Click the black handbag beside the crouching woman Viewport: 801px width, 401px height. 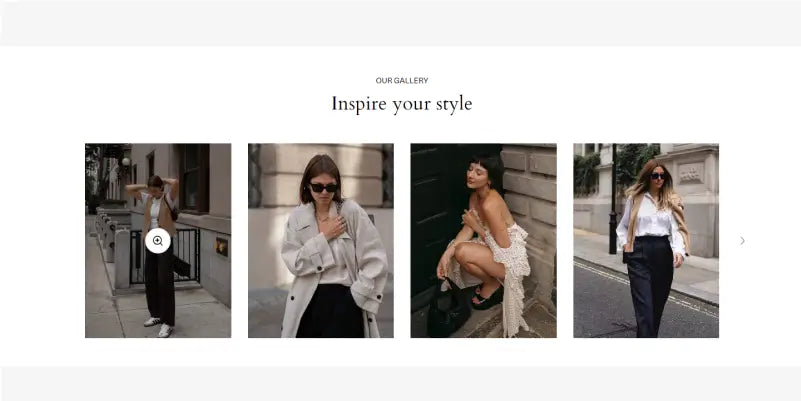448,310
